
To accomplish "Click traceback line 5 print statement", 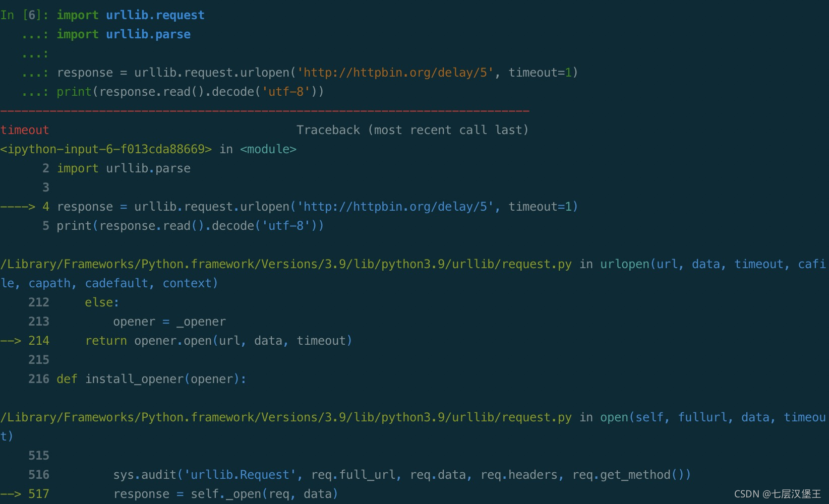I will 190,226.
